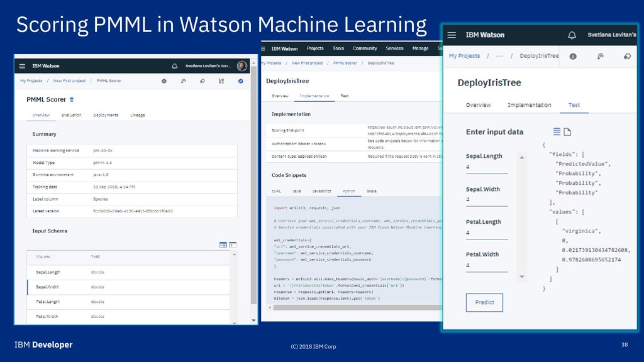This screenshot has height=362, width=644.
Task: Select cURL code snippet tab
Action: point(276,191)
